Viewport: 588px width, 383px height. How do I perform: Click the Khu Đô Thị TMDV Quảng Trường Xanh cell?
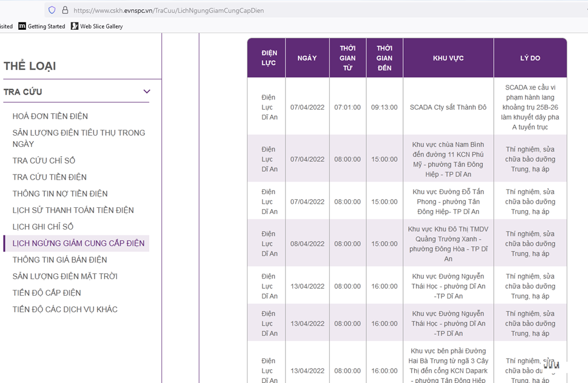[x=448, y=243]
